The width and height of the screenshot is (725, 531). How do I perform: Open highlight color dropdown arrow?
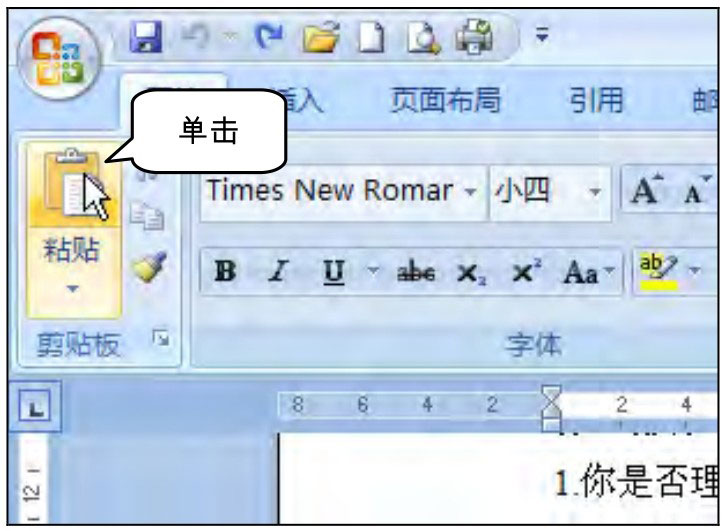694,269
